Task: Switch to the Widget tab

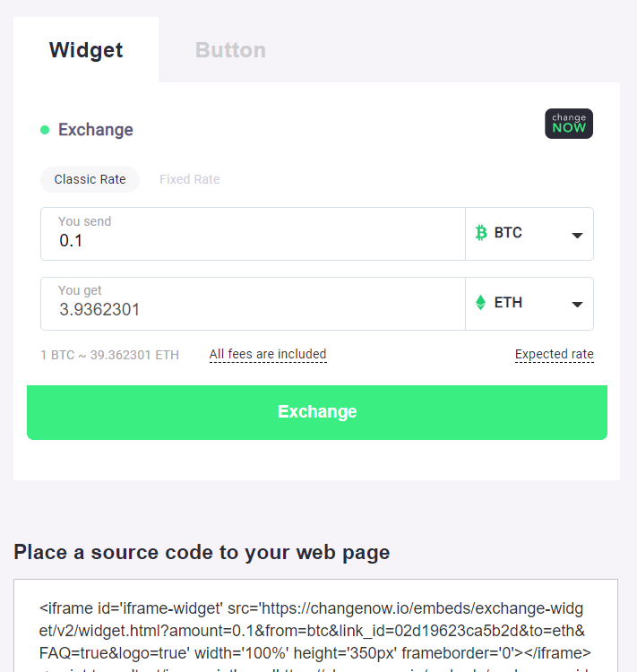Action: click(x=86, y=49)
